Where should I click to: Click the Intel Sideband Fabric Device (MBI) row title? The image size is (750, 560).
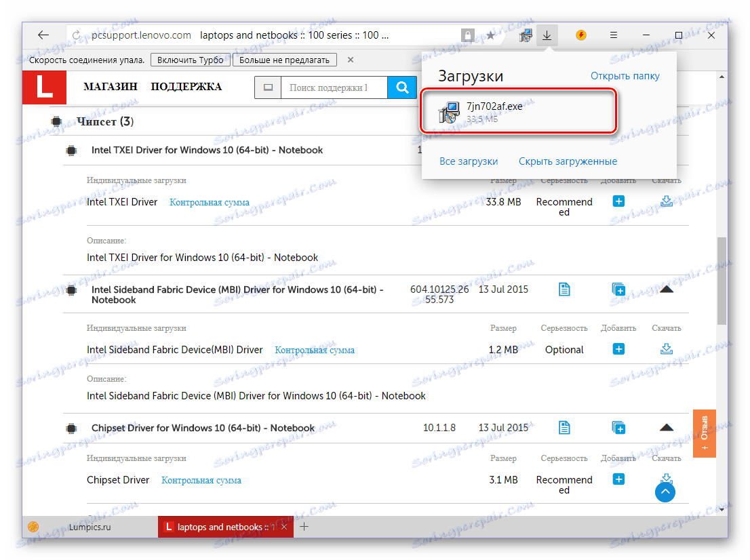point(237,295)
